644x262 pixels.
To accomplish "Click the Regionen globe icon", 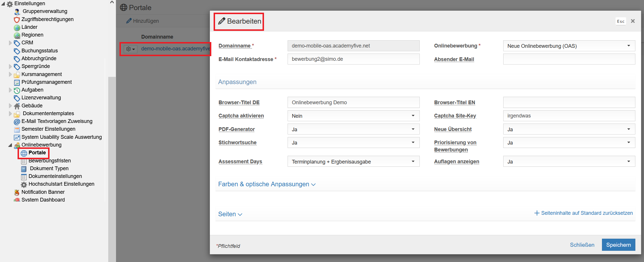I will point(17,35).
